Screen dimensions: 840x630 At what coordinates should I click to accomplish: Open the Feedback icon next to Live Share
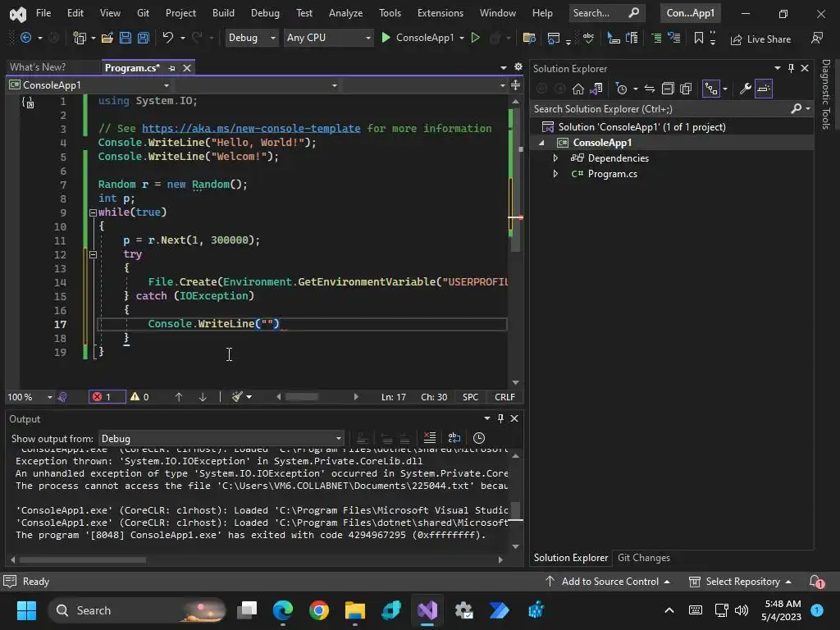coord(817,38)
